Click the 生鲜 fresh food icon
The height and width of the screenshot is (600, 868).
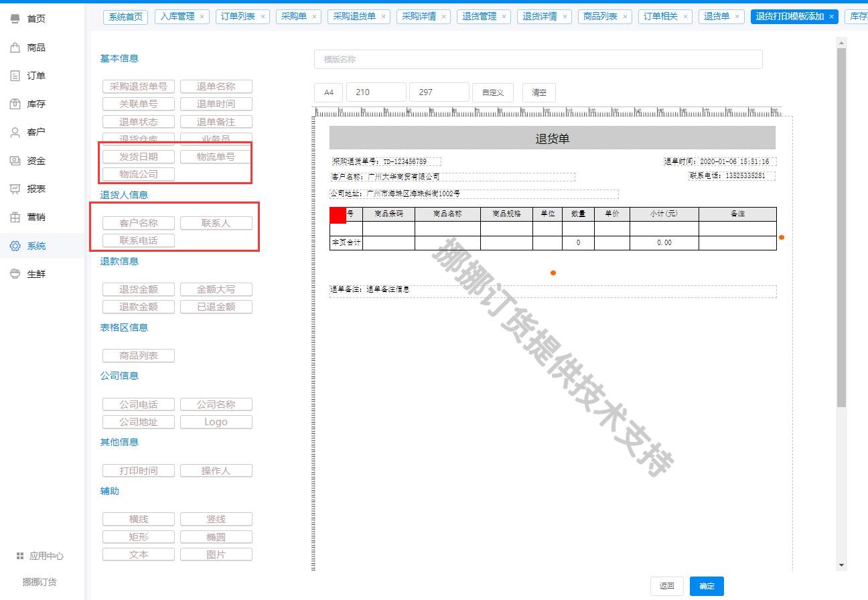(15, 274)
